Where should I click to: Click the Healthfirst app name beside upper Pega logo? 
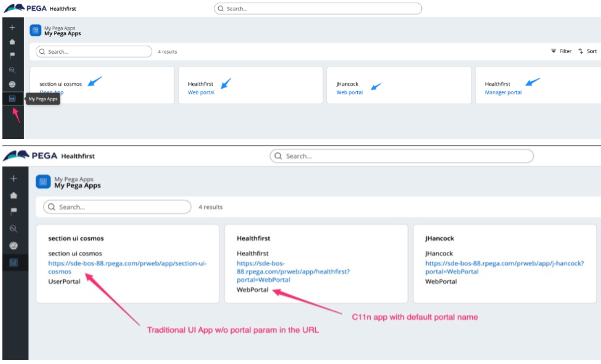click(x=63, y=9)
